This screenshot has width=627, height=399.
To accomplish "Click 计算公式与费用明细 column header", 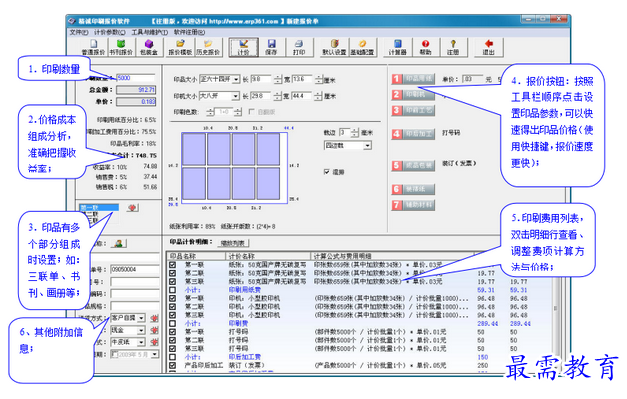I will point(392,255).
